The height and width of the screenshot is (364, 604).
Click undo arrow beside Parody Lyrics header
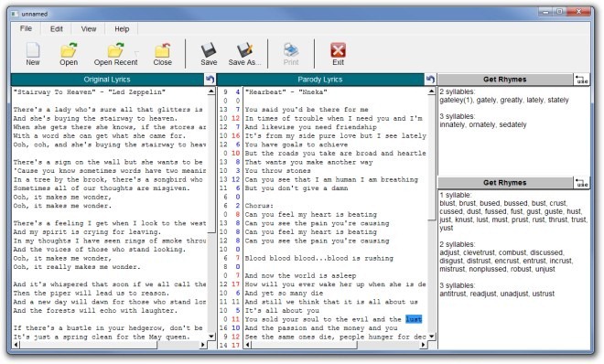[x=430, y=80]
